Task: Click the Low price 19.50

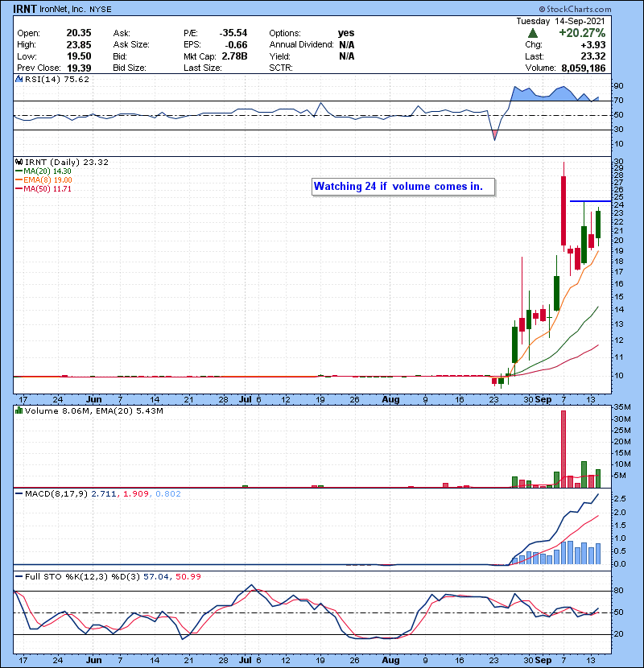Action: tap(79, 56)
